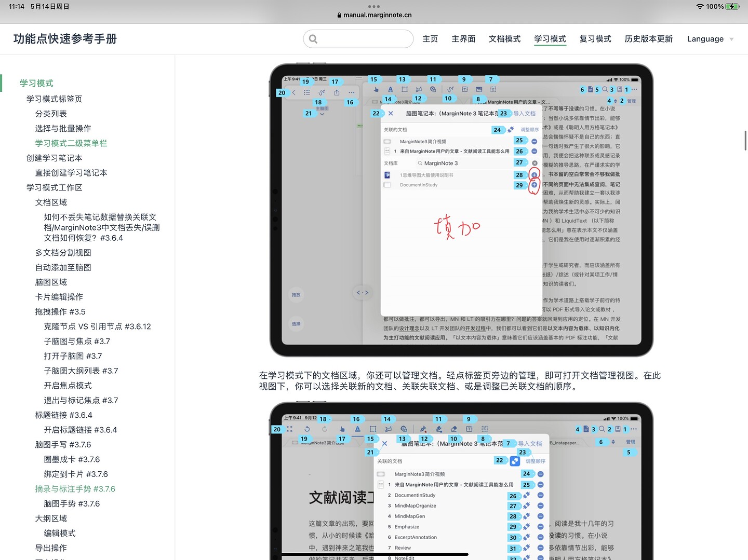The image size is (748, 560).
Task: Tap the lower iPad screenshot showing 文献阅读
Action: (x=461, y=481)
